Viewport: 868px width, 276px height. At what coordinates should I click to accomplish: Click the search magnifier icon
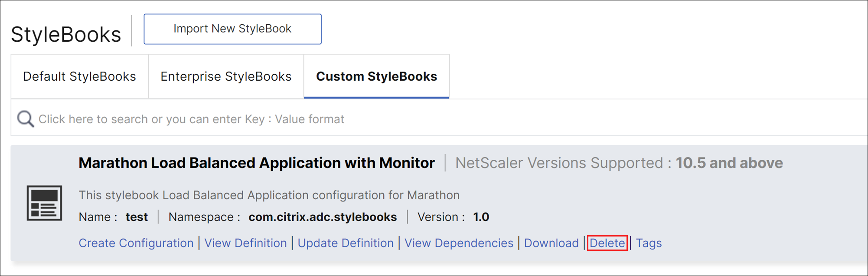26,118
